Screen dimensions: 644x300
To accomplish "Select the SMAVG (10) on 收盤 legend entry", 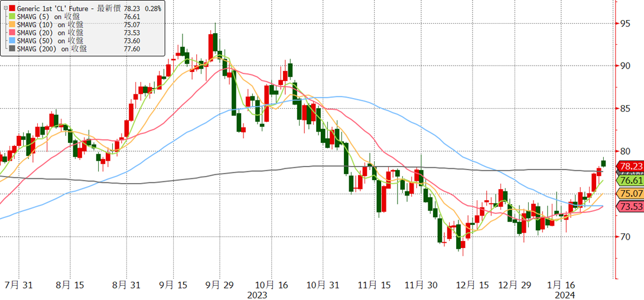I will (51, 25).
